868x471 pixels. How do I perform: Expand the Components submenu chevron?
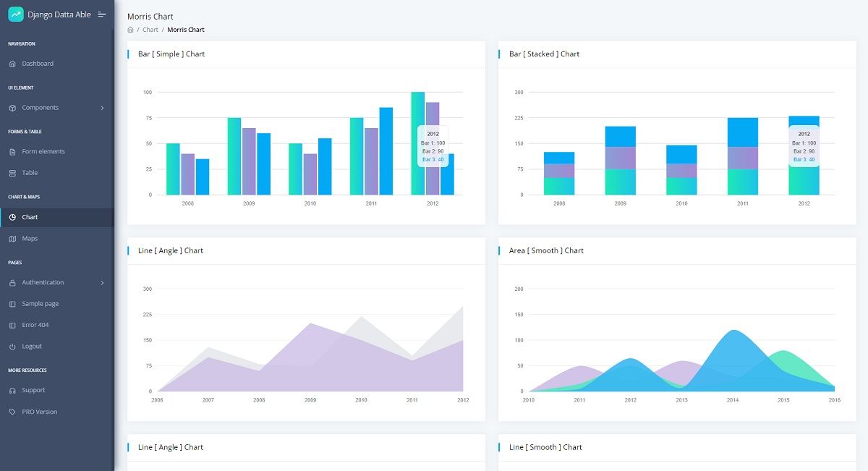tap(102, 108)
